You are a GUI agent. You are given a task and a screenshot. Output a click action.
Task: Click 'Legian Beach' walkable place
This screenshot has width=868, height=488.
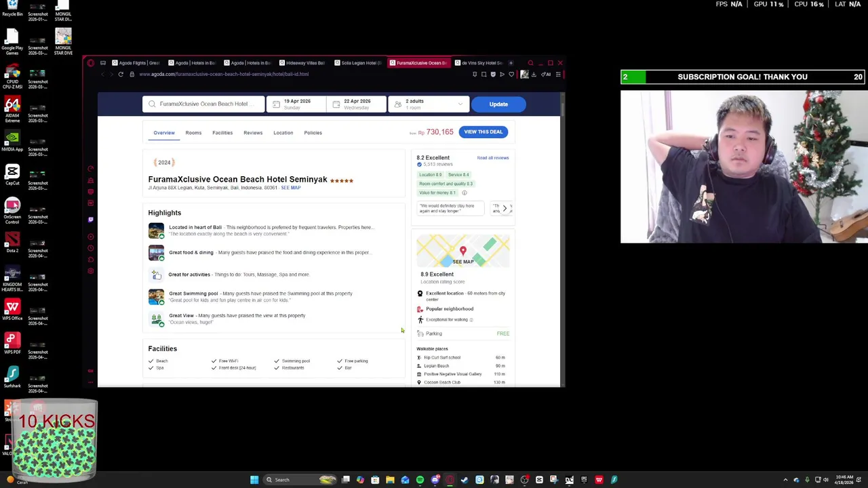437,366
